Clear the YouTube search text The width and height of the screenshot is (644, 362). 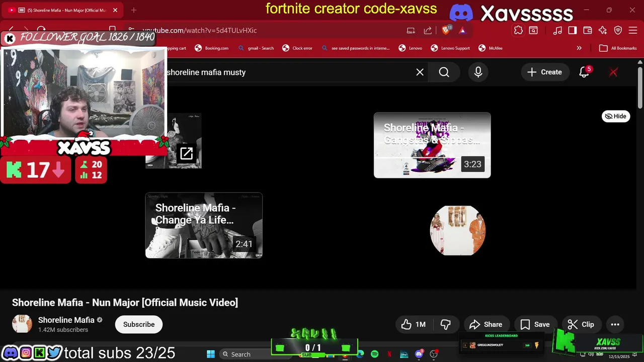point(420,72)
